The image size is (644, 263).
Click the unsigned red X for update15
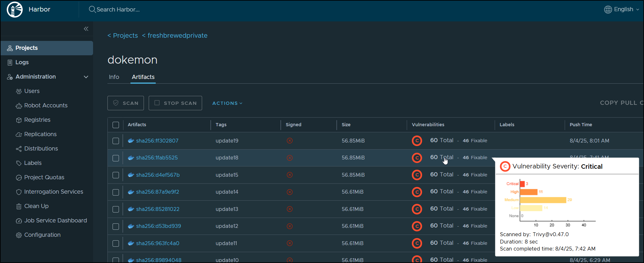[290, 175]
